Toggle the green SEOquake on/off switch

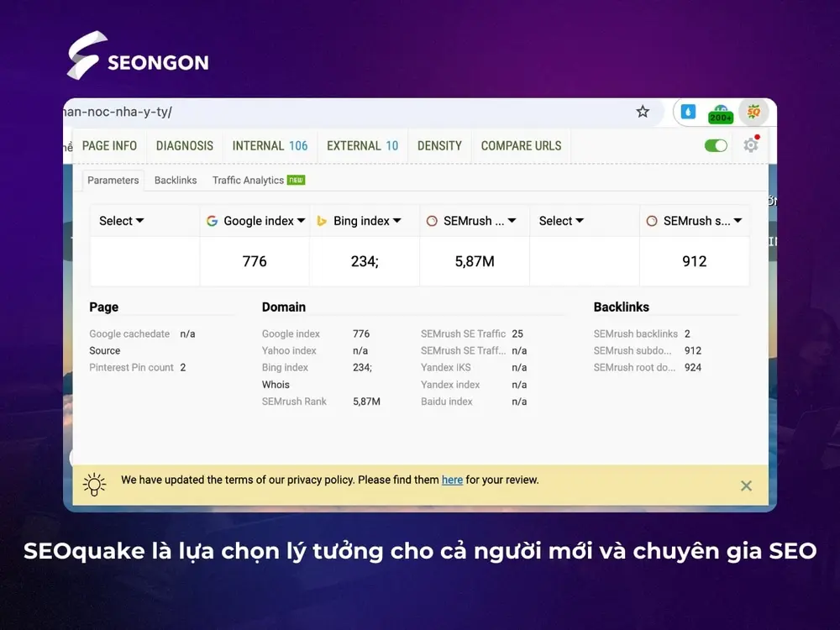(x=716, y=145)
